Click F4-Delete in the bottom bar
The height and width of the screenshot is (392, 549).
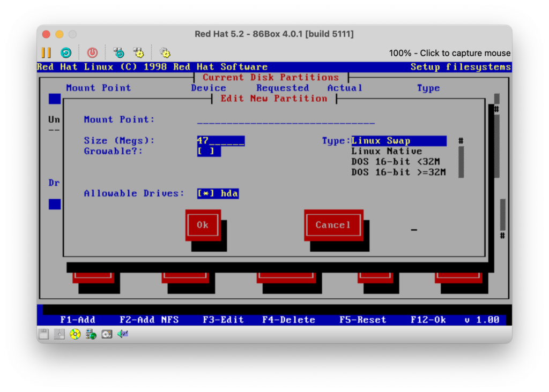(289, 320)
